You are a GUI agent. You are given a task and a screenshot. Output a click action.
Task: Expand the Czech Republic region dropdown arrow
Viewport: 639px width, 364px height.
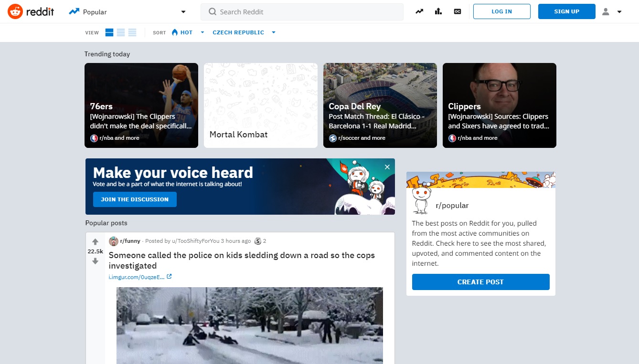coord(274,32)
